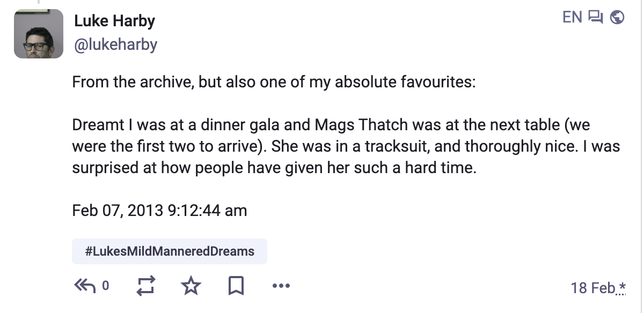This screenshot has height=313, width=644.
Task: Click the reply count number 0
Action: 105,286
